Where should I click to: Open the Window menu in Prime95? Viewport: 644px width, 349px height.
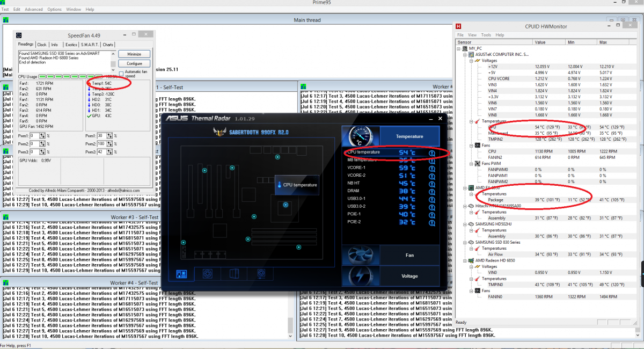[74, 9]
